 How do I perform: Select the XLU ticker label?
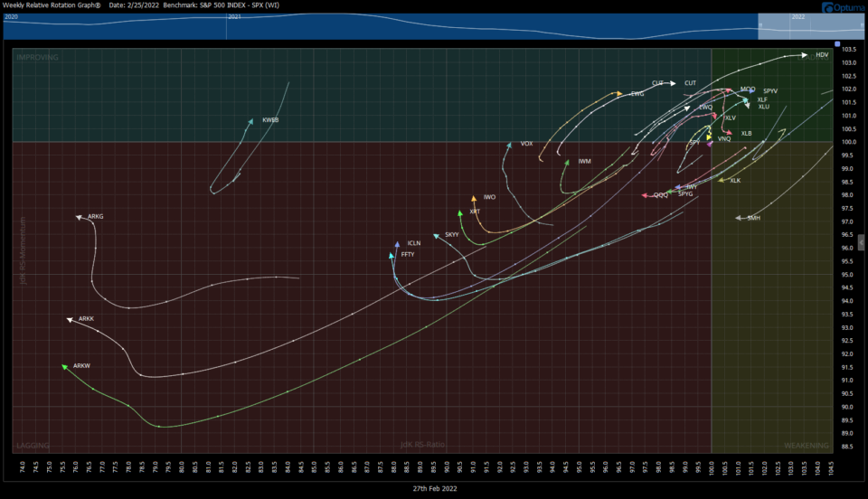tap(764, 107)
